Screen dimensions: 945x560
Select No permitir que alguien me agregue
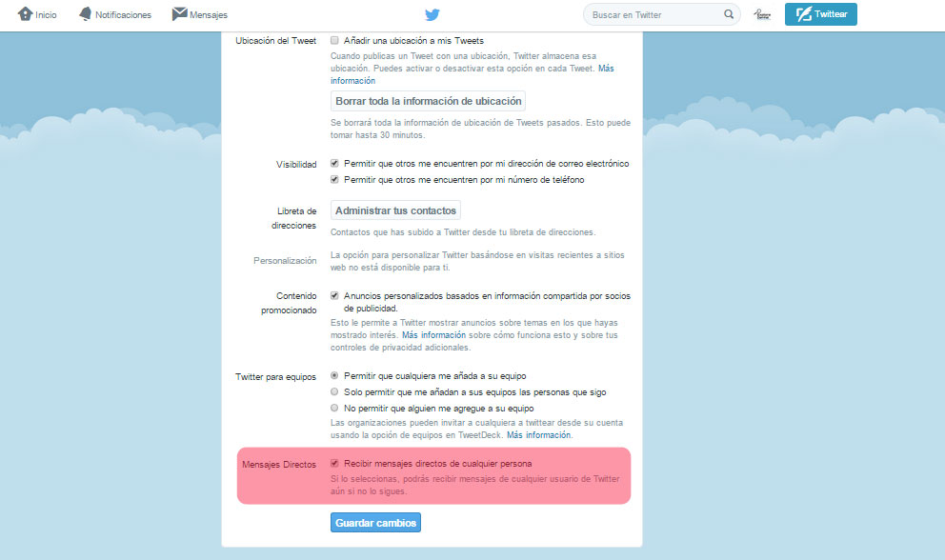coord(334,408)
